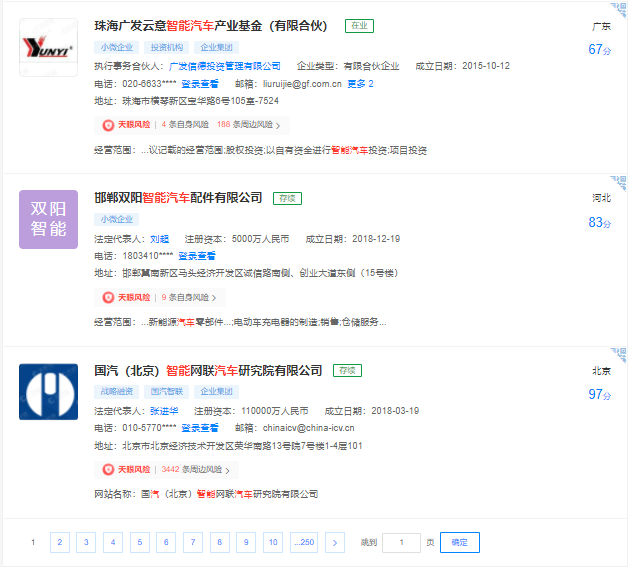
Task: Open the 国汽 blue logo thumbnail
Action: click(48, 392)
